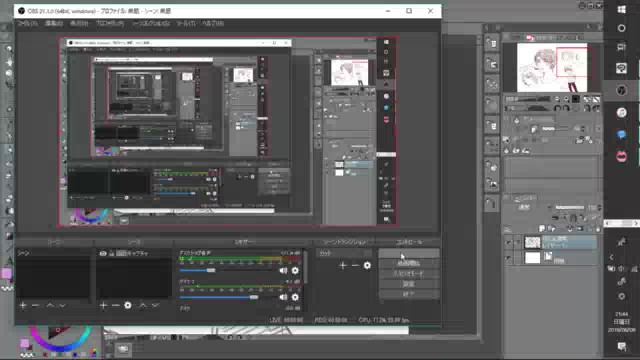The height and width of the screenshot is (360, 640).
Task: Click the 録画開始 button
Action: [409, 263]
